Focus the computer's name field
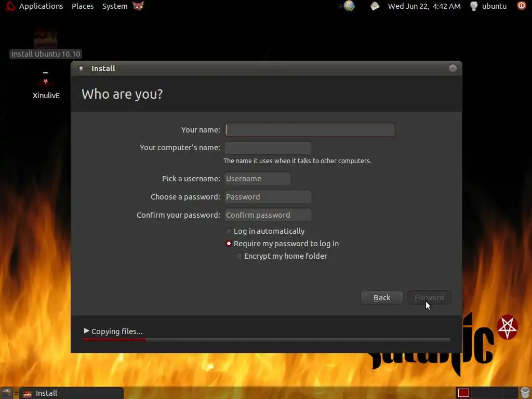 click(268, 148)
